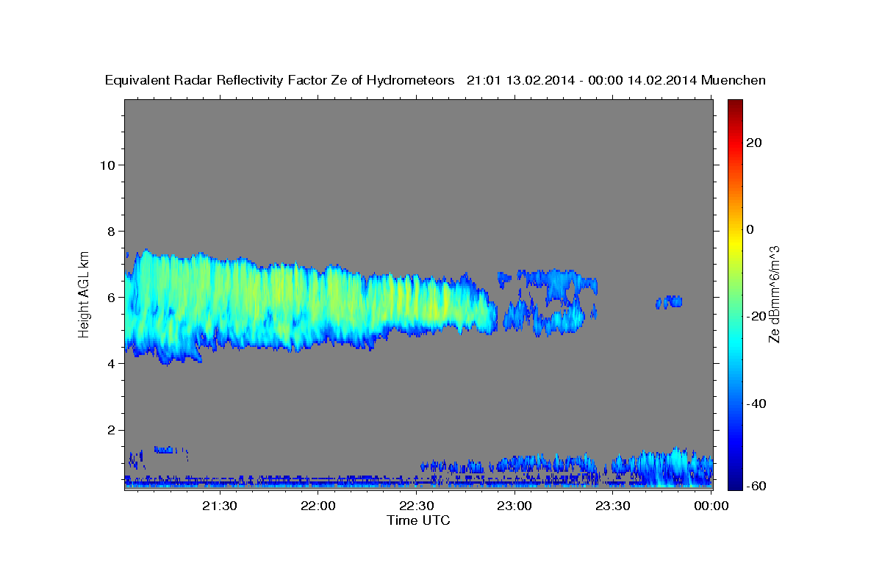Image resolution: width=882 pixels, height=588 pixels.
Task: Click the small isolated echo near 23:45 at 6 km
Action: 670,301
